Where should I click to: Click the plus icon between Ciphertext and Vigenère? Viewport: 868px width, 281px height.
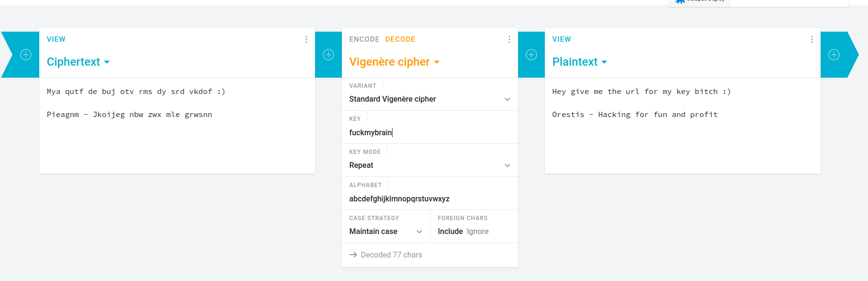tap(328, 55)
